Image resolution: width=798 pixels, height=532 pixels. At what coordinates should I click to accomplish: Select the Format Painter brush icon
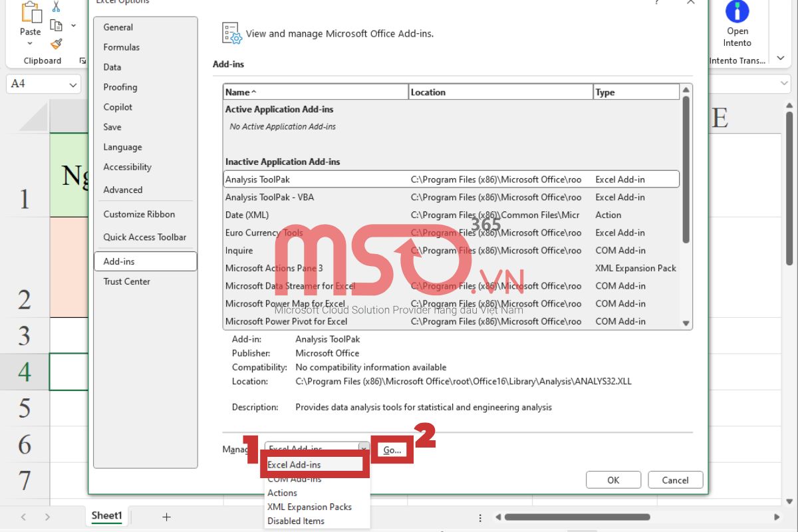coord(56,44)
